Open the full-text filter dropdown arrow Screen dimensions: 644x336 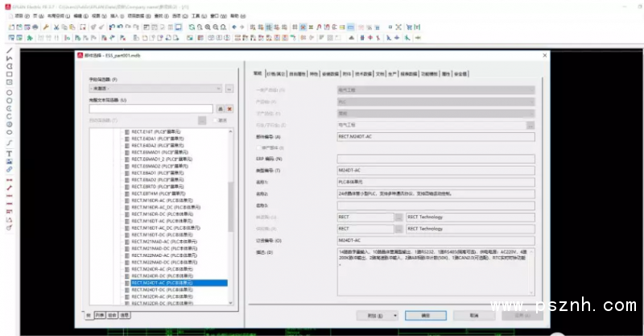tap(209, 109)
